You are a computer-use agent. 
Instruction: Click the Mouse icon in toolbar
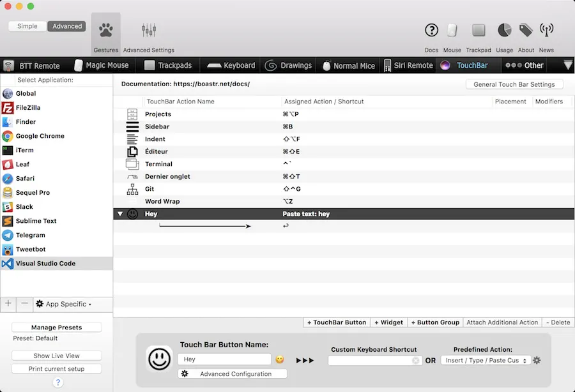tap(452, 30)
